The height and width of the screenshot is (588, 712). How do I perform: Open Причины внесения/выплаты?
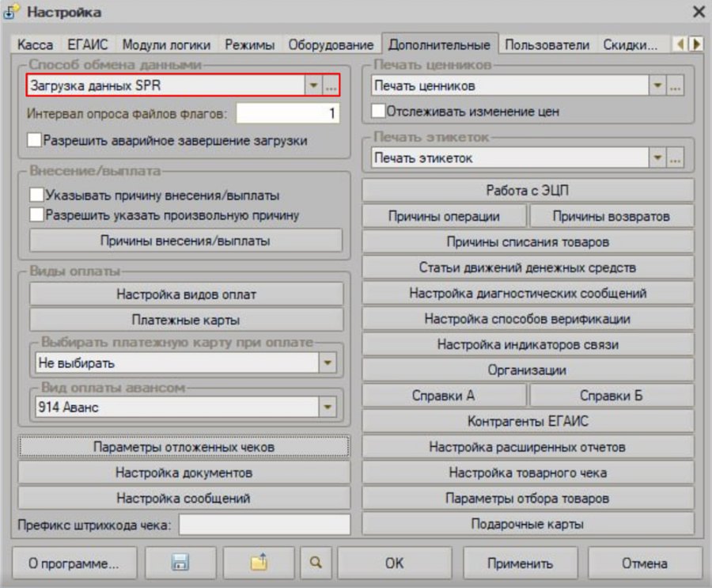pos(186,241)
